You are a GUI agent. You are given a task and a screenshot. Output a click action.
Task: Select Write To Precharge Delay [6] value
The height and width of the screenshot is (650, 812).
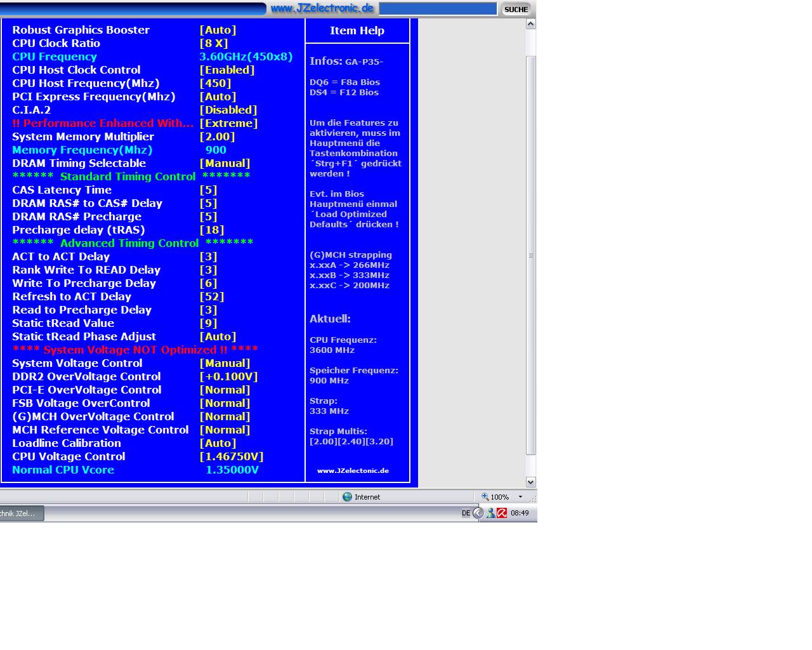[209, 283]
